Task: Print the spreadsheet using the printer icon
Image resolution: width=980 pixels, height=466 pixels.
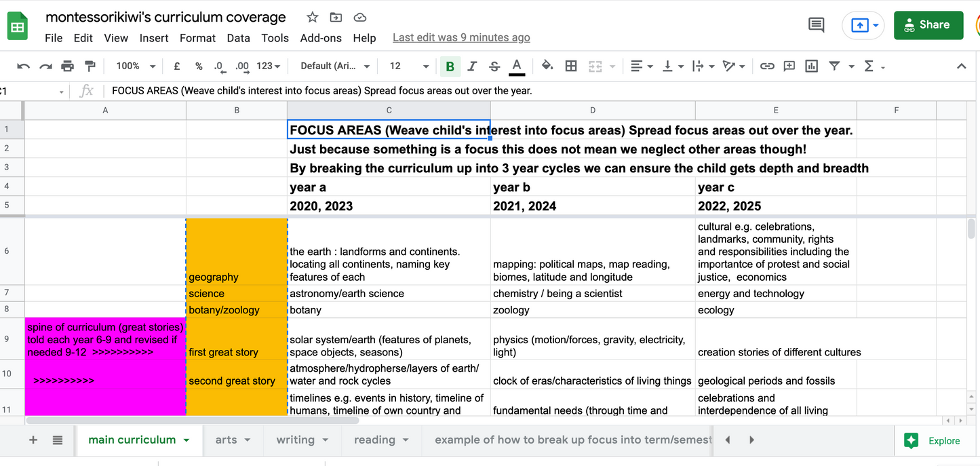Action: (x=67, y=66)
